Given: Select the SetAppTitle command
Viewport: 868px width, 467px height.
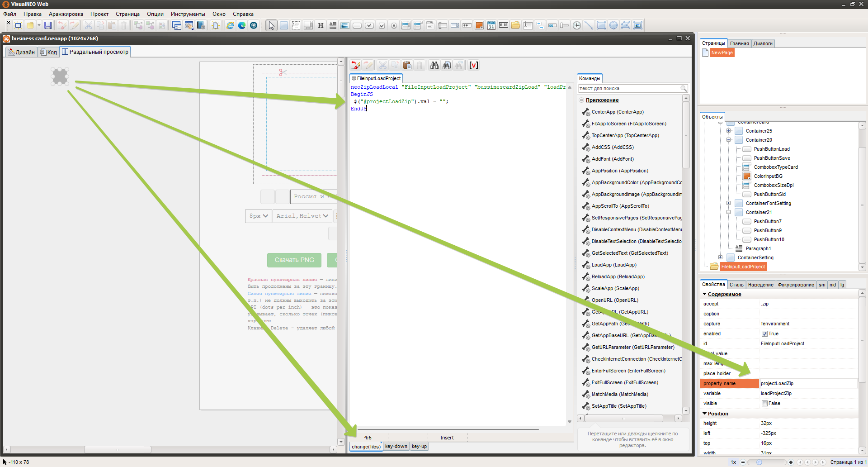Looking at the screenshot, I should coord(619,406).
